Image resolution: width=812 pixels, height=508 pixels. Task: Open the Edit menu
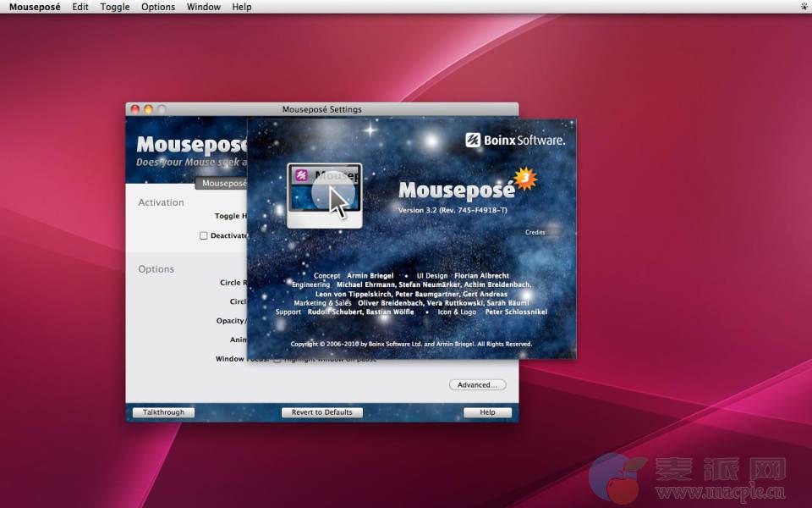pos(80,7)
